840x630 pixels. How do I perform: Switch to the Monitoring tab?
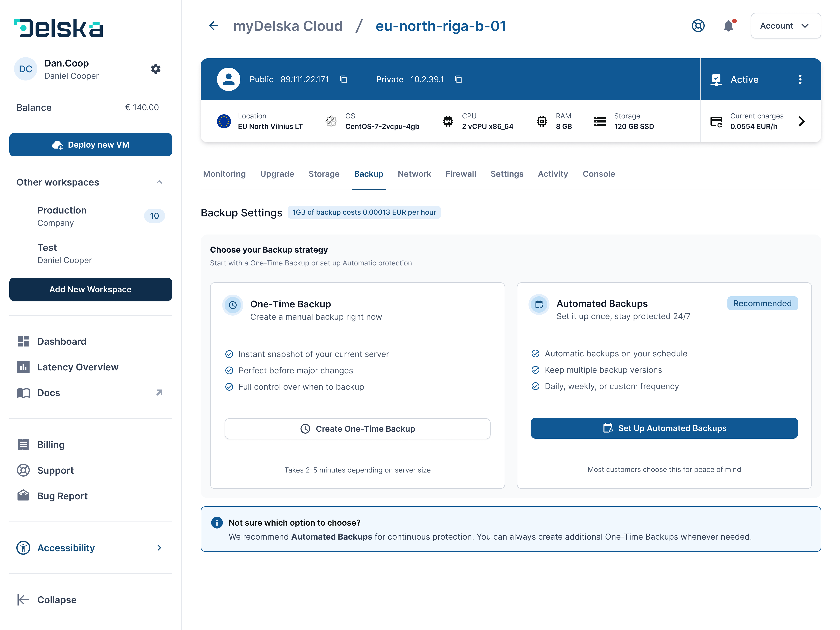coord(224,174)
